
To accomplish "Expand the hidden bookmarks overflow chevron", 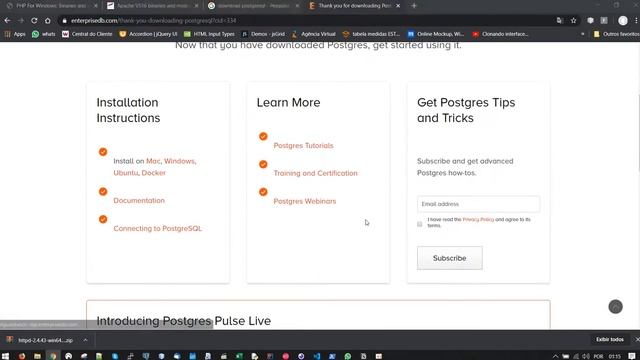I will pyautogui.click(x=582, y=34).
